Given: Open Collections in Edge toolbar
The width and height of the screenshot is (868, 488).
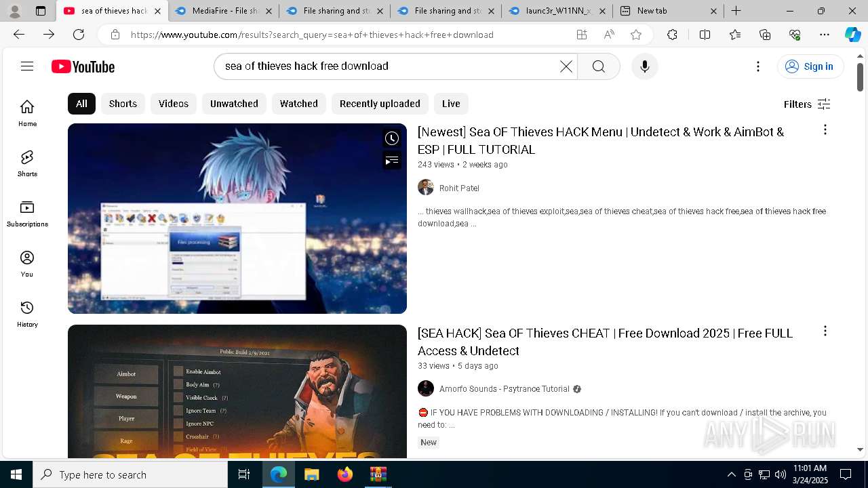Looking at the screenshot, I should pyautogui.click(x=765, y=35).
